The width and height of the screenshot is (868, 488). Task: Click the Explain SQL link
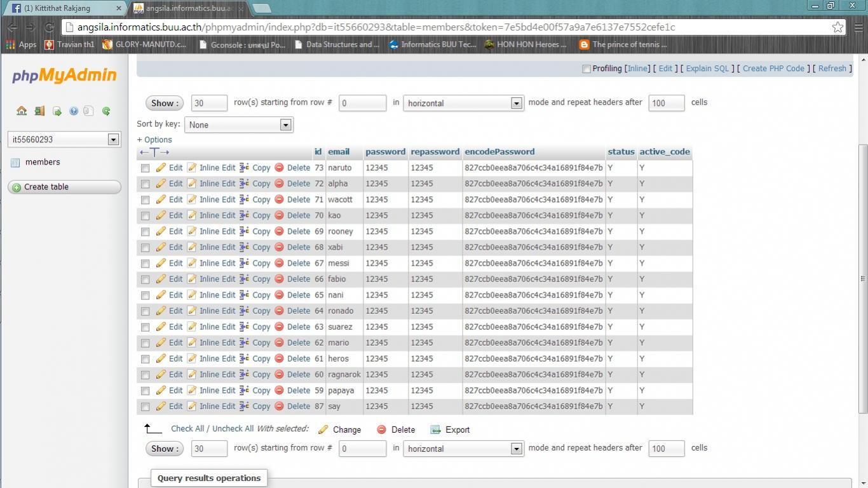pos(707,69)
